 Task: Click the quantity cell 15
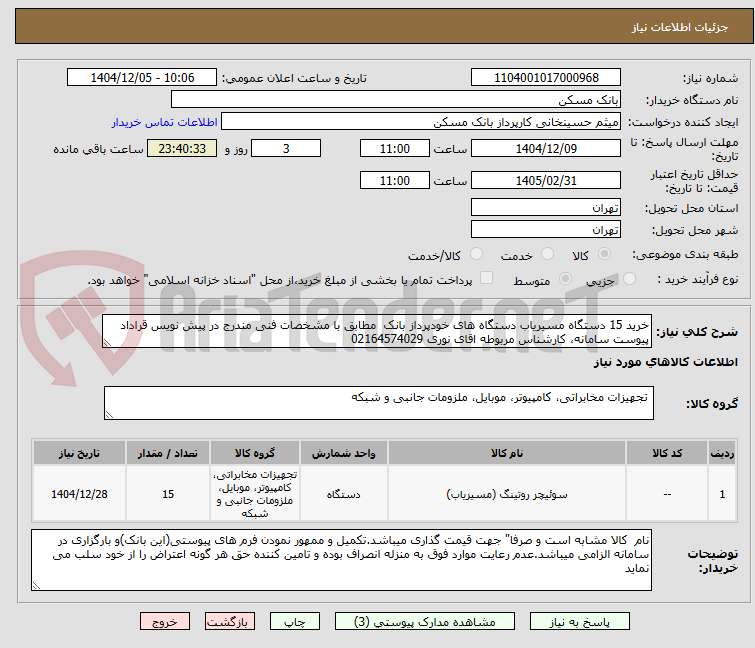[x=168, y=494]
